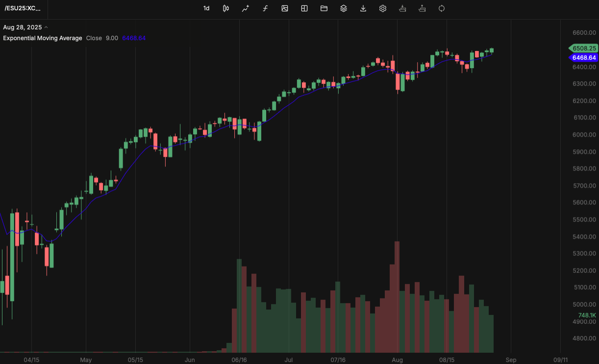Toggle the Close value in the legend
This screenshot has height=364, width=599.
point(94,38)
